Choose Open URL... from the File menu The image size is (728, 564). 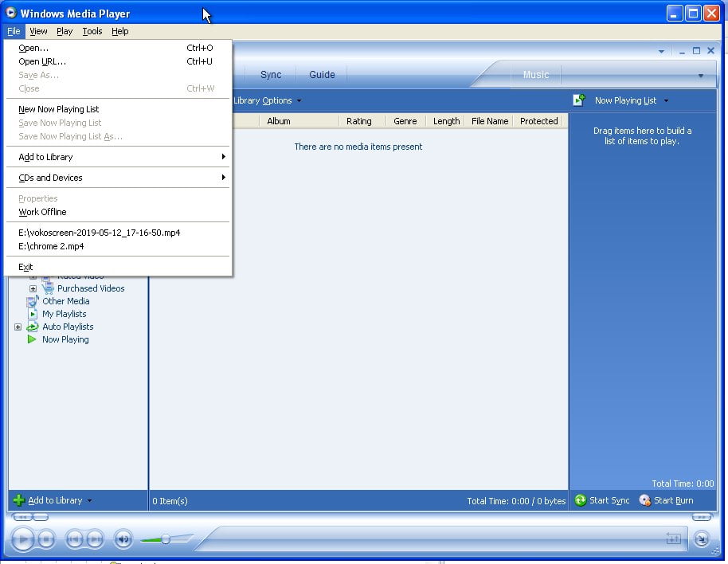click(118, 61)
